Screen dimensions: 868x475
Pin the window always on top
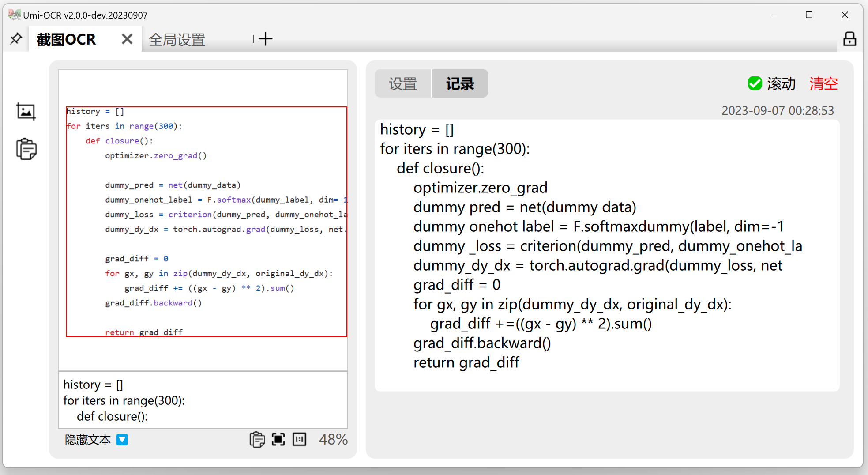pyautogui.click(x=16, y=39)
